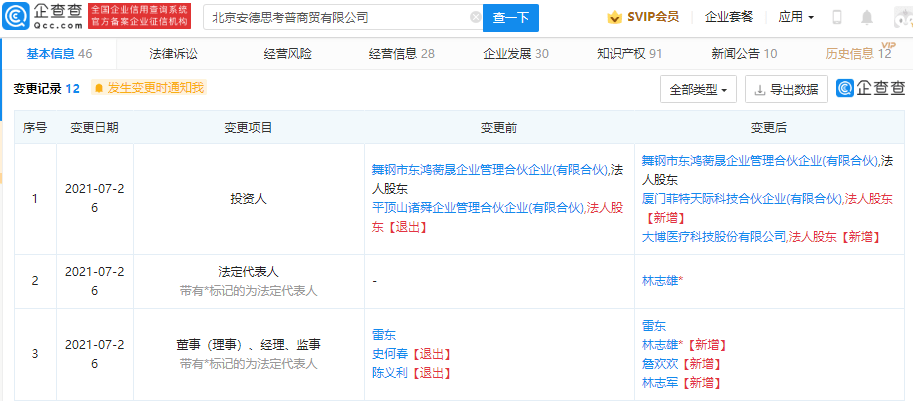Open 雷东 link in 变更后 column

pos(654,325)
